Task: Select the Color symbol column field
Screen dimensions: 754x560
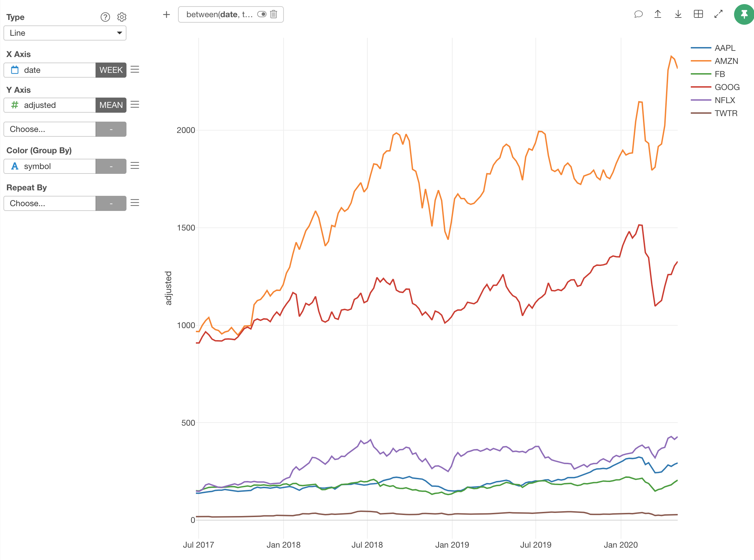Action: coord(50,166)
